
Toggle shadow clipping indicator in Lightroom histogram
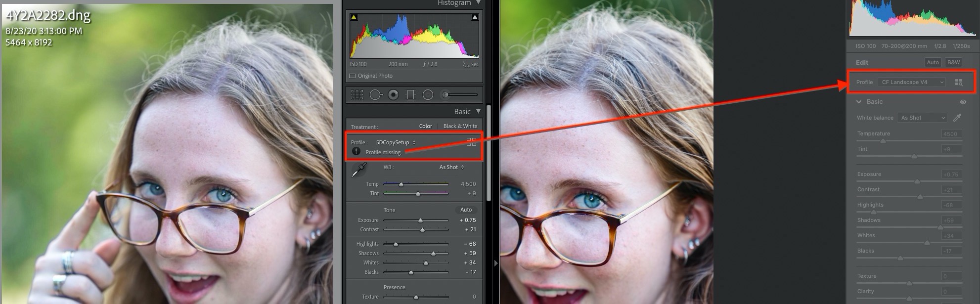[x=354, y=17]
